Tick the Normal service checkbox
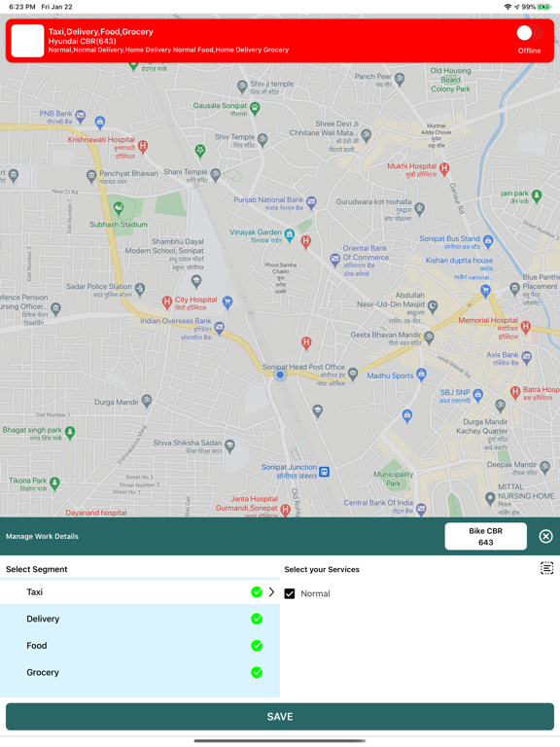The width and height of the screenshot is (560, 747). pos(290,593)
